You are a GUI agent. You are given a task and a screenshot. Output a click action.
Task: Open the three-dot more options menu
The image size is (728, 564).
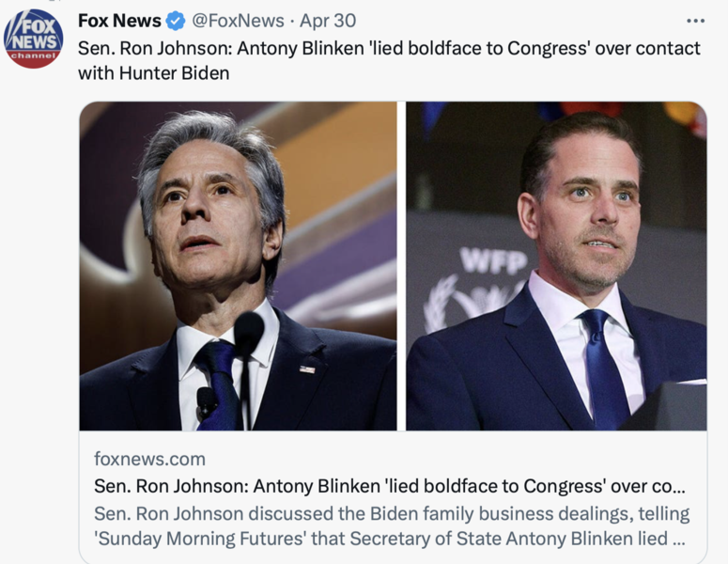click(x=695, y=21)
